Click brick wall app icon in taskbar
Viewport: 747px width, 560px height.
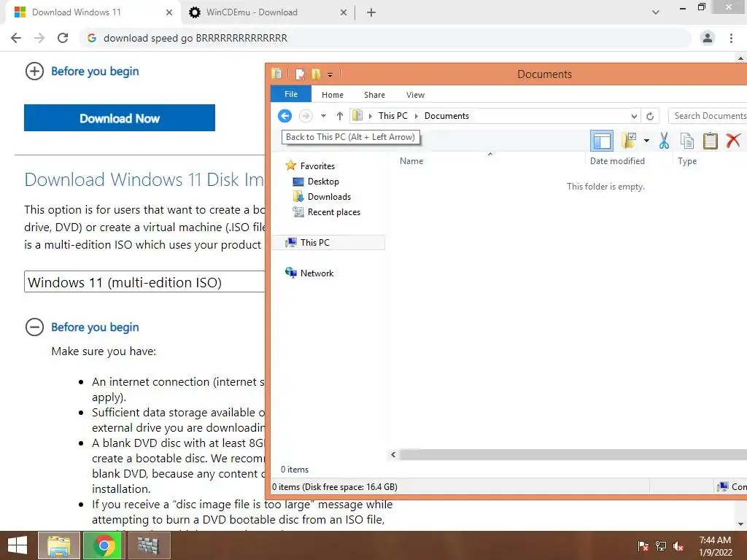click(149, 545)
